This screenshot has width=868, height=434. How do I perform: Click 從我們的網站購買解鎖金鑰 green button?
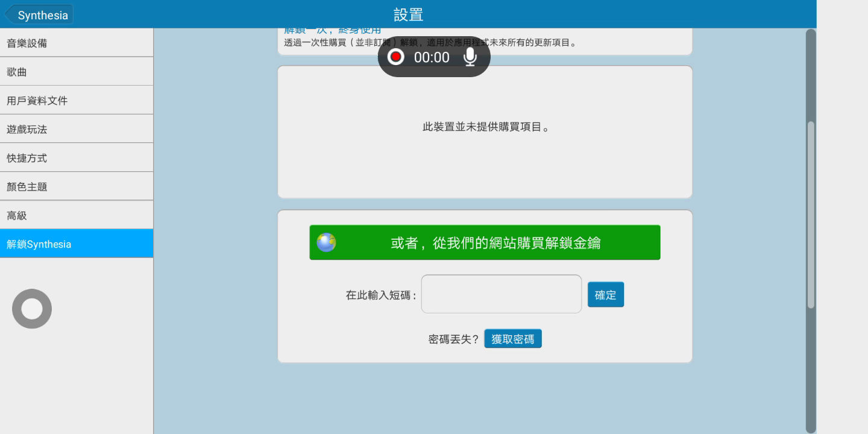[494, 242]
